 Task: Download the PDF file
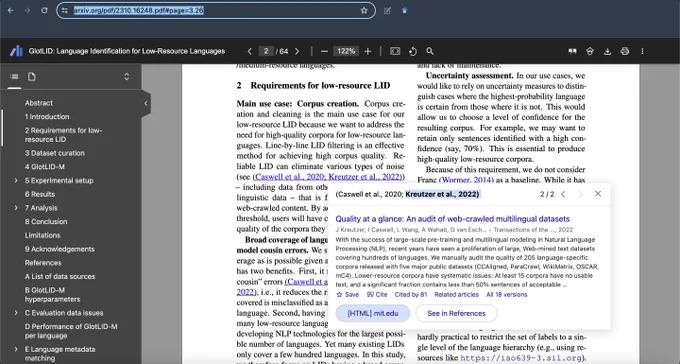click(x=607, y=51)
